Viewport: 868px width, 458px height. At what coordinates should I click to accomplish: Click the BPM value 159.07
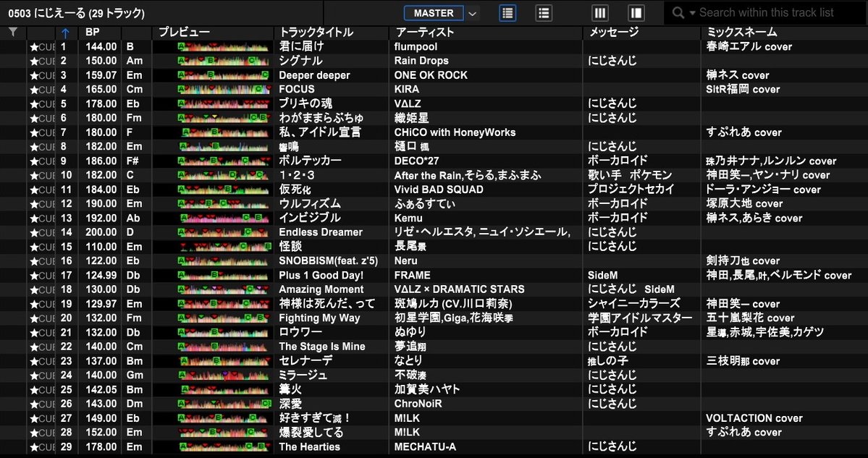101,75
